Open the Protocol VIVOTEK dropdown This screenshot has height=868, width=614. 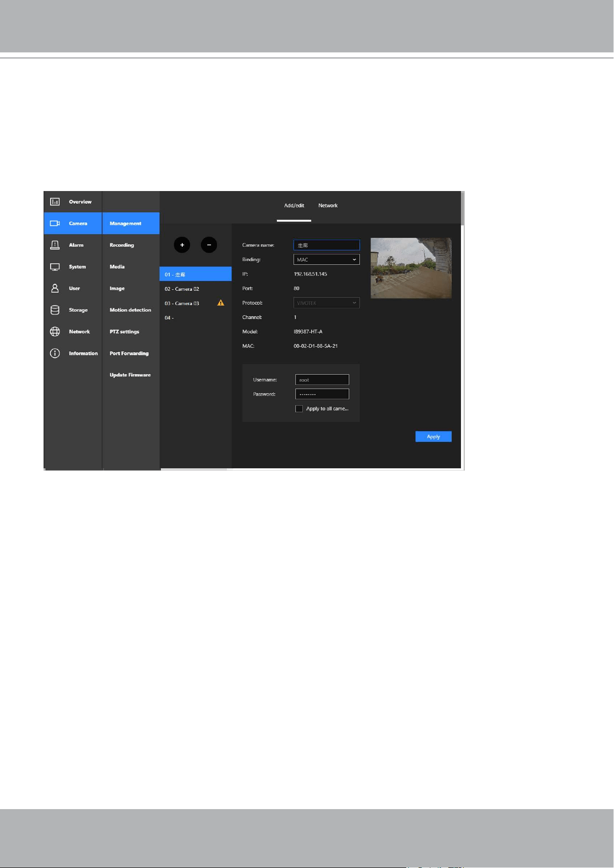(x=326, y=303)
